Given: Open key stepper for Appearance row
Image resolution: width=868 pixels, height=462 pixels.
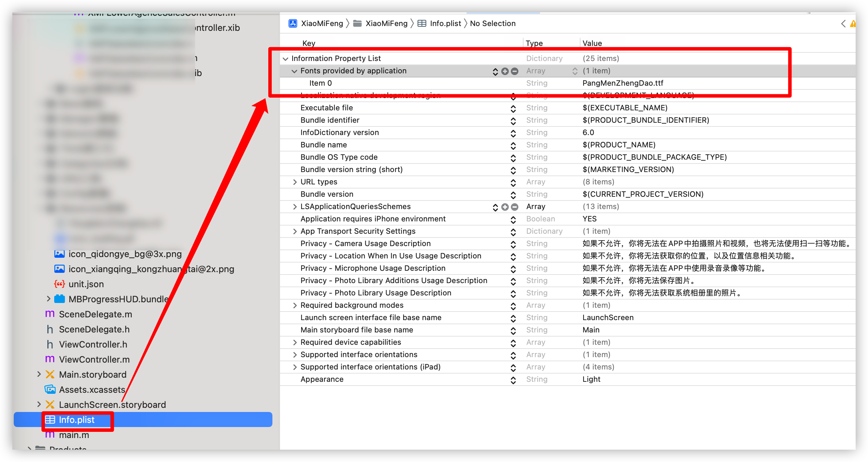Looking at the screenshot, I should pos(513,380).
